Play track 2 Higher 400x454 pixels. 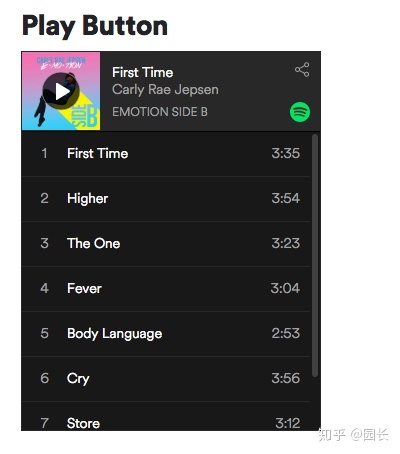click(166, 199)
